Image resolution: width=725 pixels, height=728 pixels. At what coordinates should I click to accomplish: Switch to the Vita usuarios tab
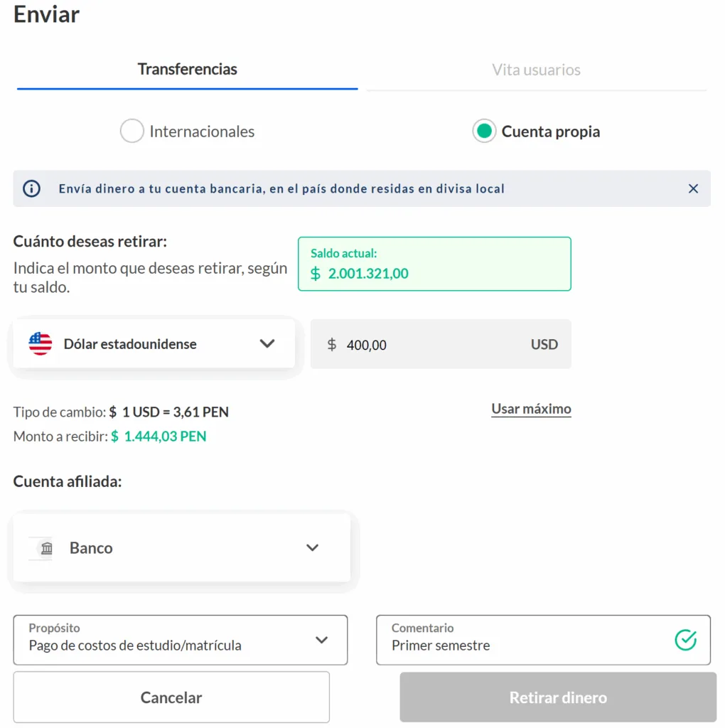[536, 70]
